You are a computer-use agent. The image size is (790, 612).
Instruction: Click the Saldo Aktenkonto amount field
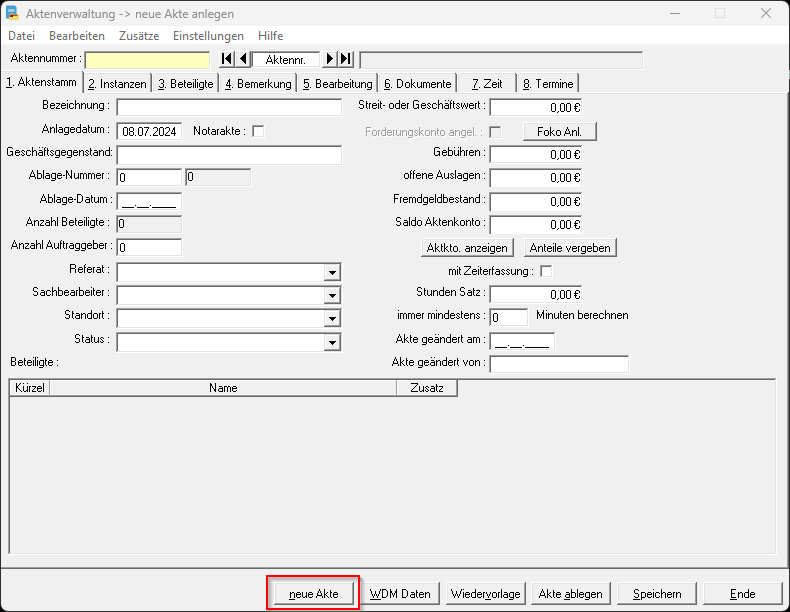coord(536,224)
